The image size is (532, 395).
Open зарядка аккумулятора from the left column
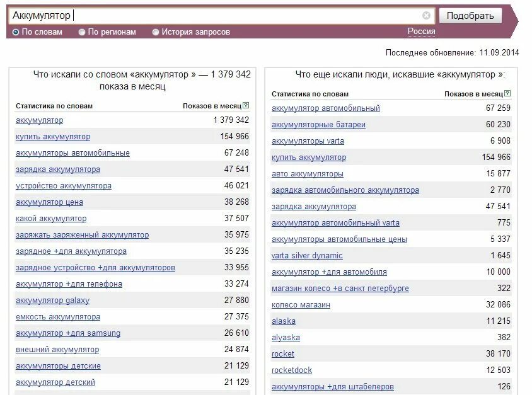tap(59, 169)
